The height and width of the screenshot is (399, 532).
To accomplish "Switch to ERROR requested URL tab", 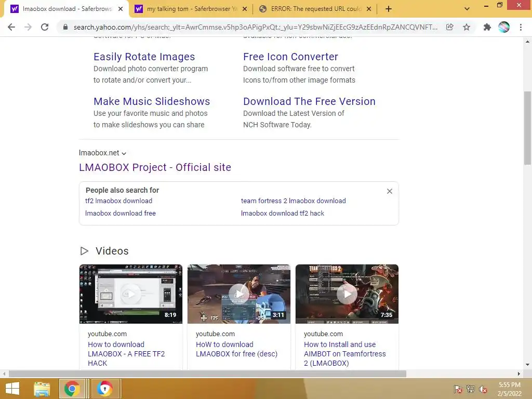I will pos(315,9).
